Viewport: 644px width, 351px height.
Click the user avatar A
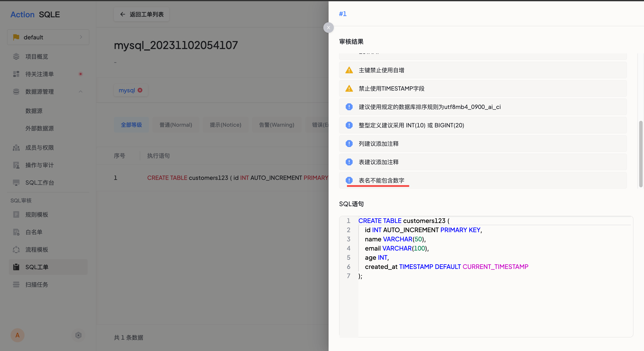pyautogui.click(x=18, y=335)
